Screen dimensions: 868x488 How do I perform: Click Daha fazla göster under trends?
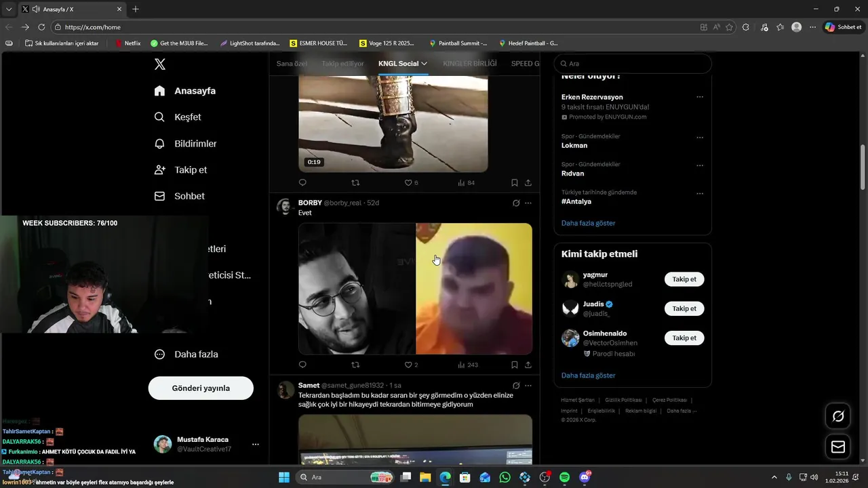(588, 223)
